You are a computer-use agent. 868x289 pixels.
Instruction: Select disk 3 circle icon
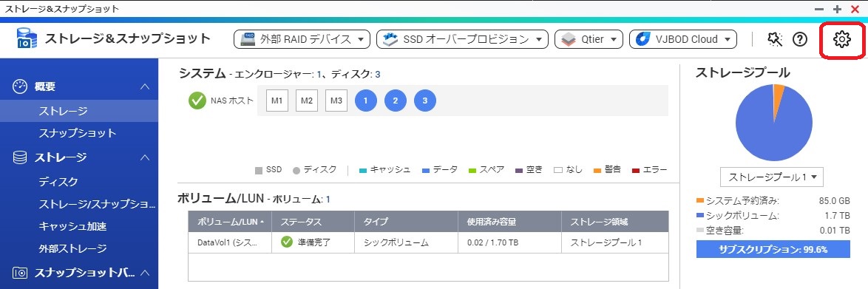pyautogui.click(x=424, y=101)
